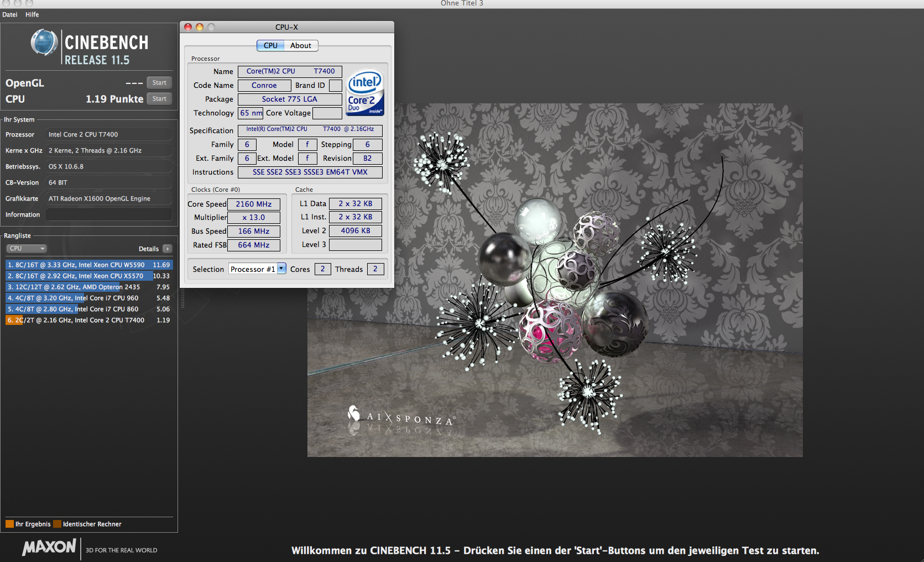This screenshot has height=562, width=924.
Task: Click the CPU score 1.19 Punkte
Action: pyautogui.click(x=114, y=99)
